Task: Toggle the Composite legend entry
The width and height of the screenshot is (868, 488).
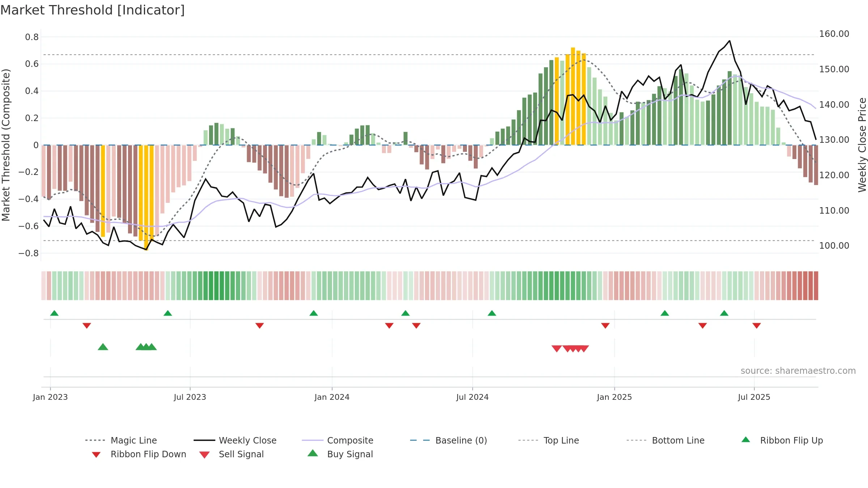Action: pos(337,440)
